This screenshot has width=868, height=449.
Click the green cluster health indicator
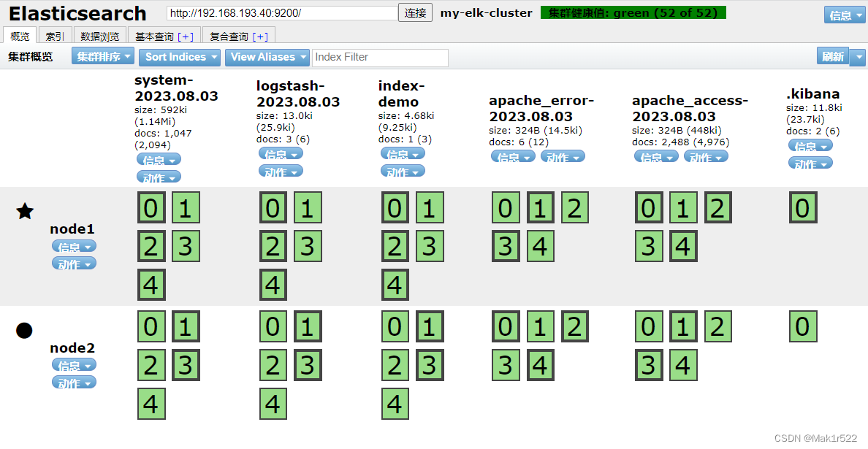(633, 12)
